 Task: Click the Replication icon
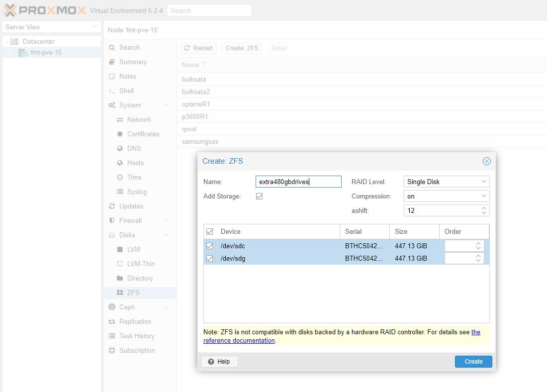pyautogui.click(x=111, y=321)
